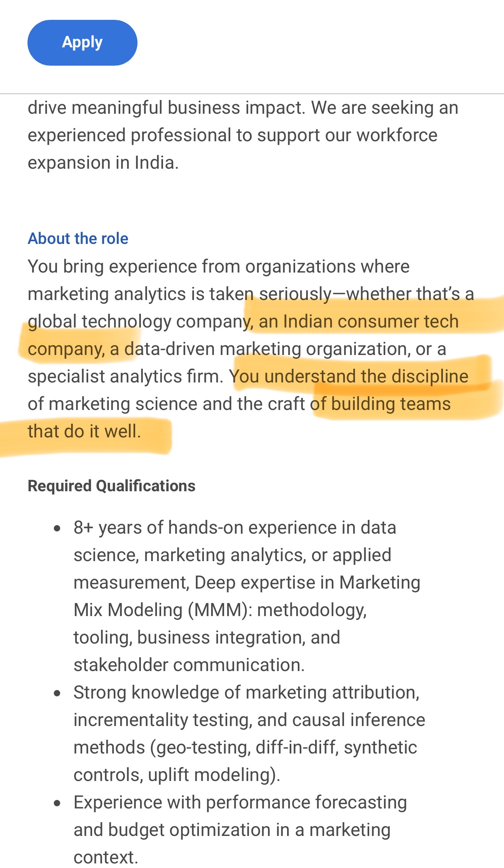The width and height of the screenshot is (504, 868).
Task: Click the text drive meaningful business impact
Action: pos(166,108)
